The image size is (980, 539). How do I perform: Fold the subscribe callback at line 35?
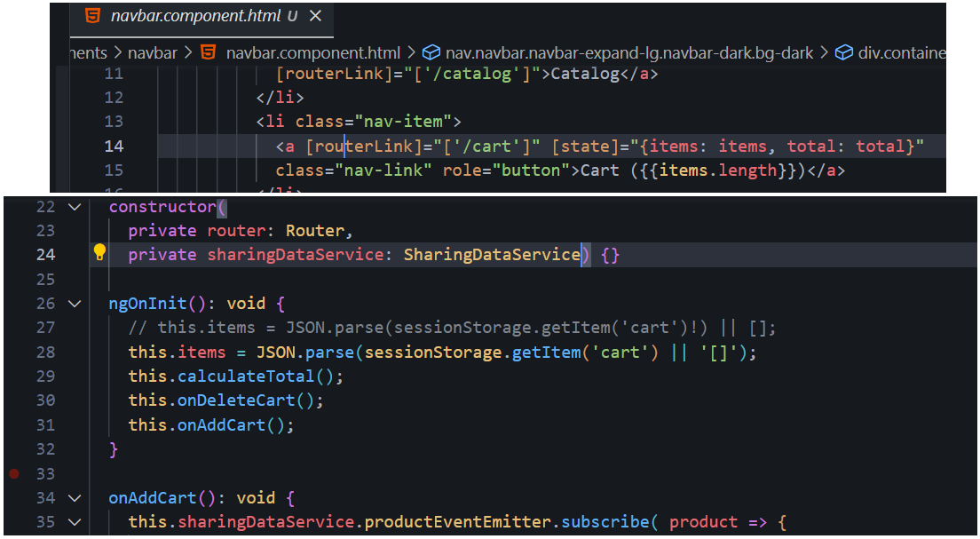74,522
